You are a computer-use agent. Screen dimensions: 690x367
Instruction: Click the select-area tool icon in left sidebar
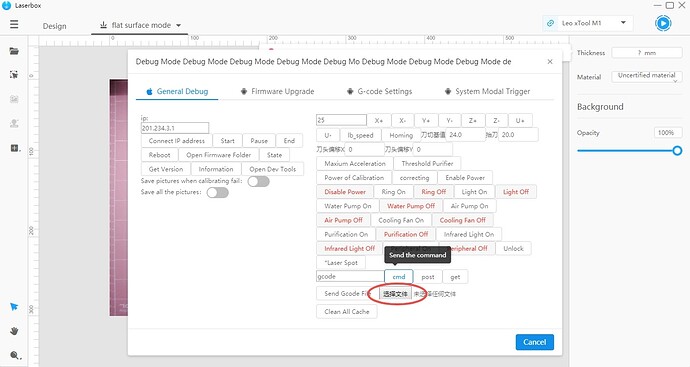(14, 75)
